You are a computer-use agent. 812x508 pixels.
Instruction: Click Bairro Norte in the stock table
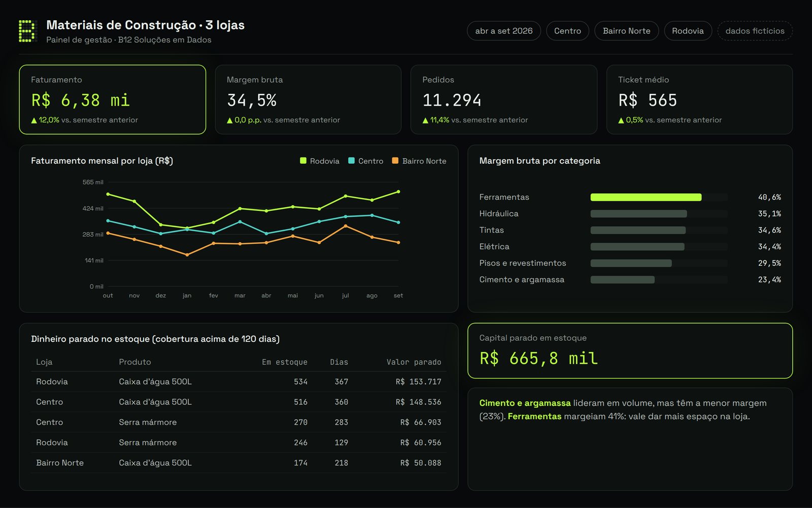(x=60, y=463)
